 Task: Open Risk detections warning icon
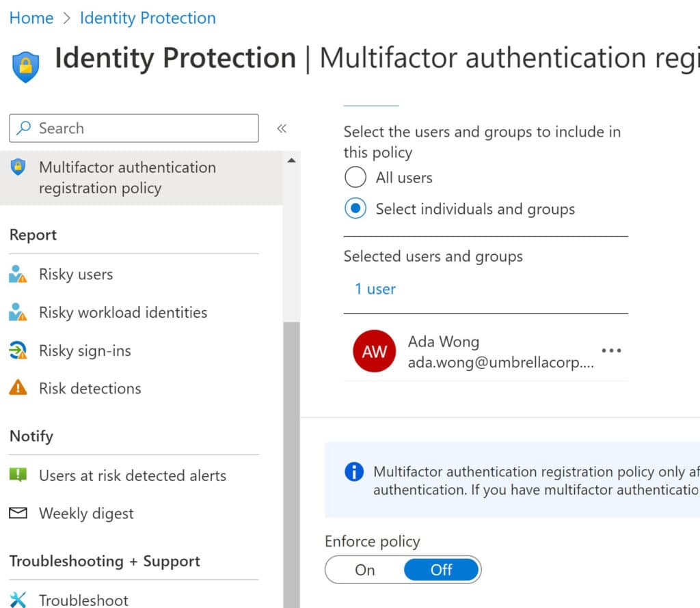click(x=19, y=388)
